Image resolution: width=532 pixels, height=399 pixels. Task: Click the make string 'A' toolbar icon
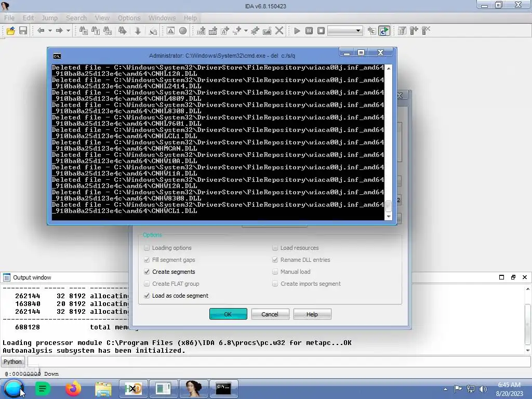click(225, 31)
